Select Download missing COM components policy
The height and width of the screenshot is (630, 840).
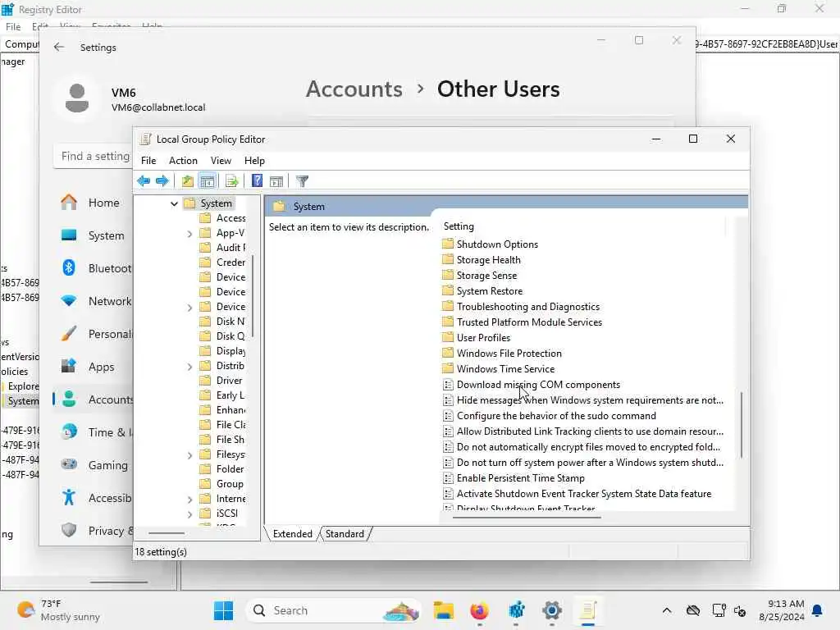[532, 385]
